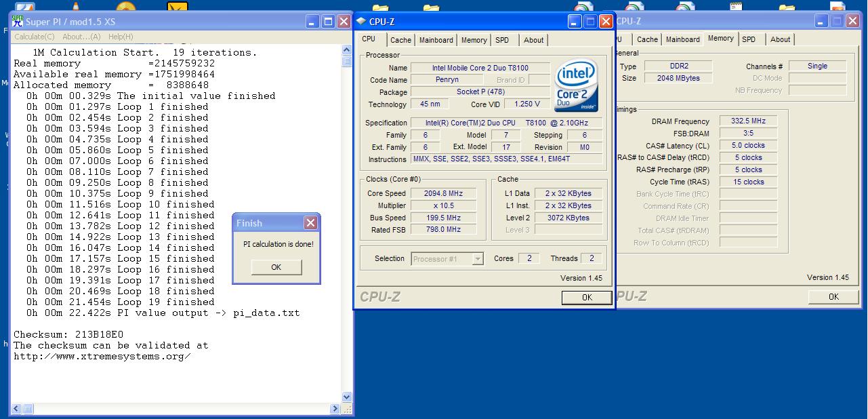Screen dimensions: 868x419
Task: Click the Super PI vertical scrollbar thumb
Action: point(347,62)
